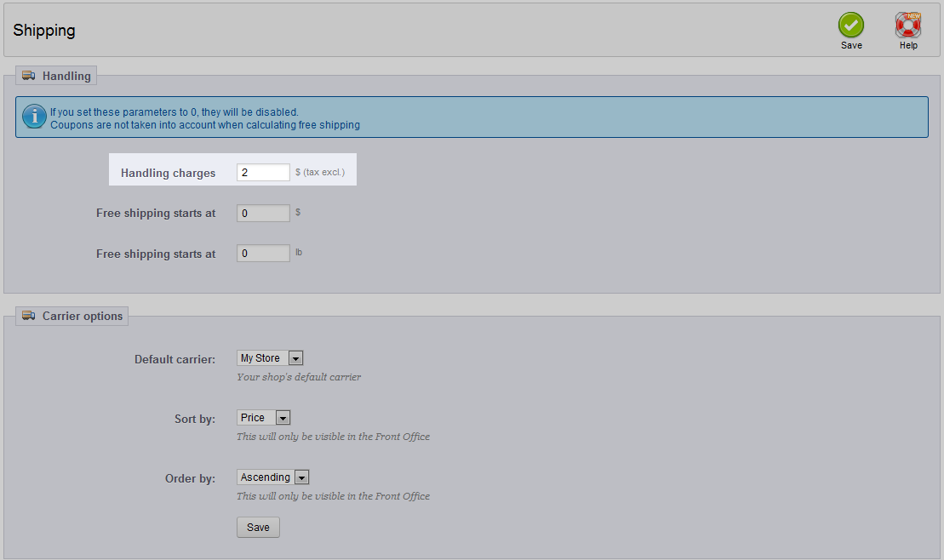Image resolution: width=944 pixels, height=560 pixels.
Task: Click the Shipping page title
Action: [44, 31]
